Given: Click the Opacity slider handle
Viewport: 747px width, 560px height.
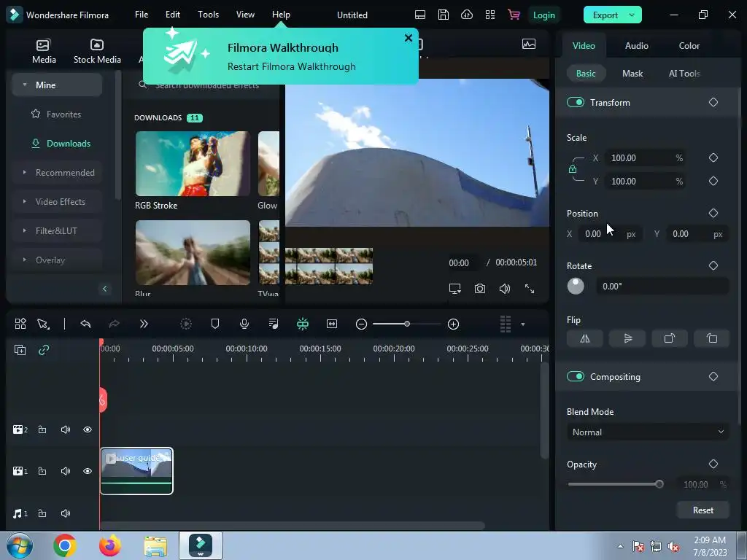Looking at the screenshot, I should [x=659, y=484].
